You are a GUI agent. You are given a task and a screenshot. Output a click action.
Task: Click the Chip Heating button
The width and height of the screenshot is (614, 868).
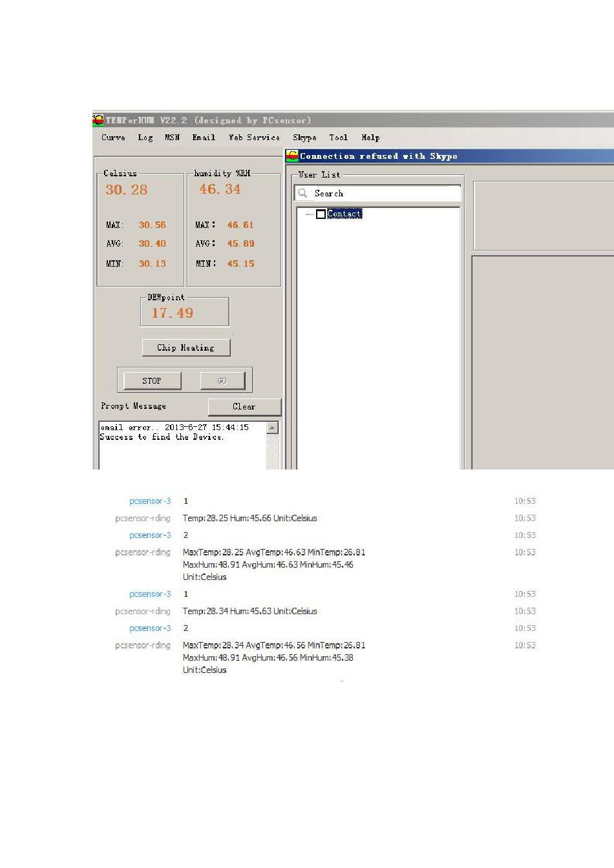[186, 347]
